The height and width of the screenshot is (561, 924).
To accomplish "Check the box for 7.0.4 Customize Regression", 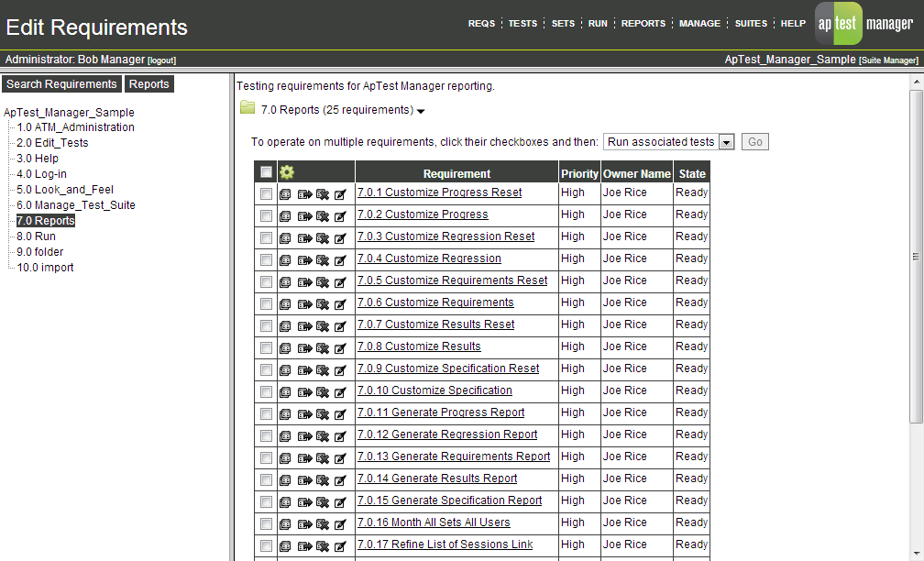I will coord(267,260).
